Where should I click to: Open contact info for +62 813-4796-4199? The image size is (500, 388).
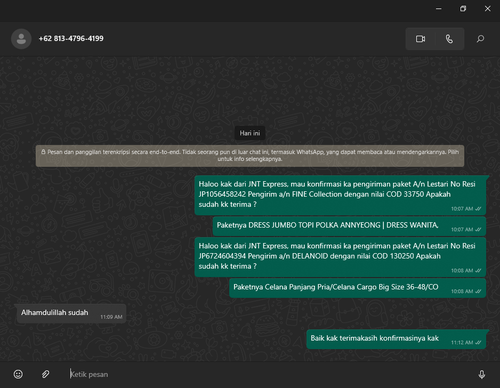click(x=71, y=39)
